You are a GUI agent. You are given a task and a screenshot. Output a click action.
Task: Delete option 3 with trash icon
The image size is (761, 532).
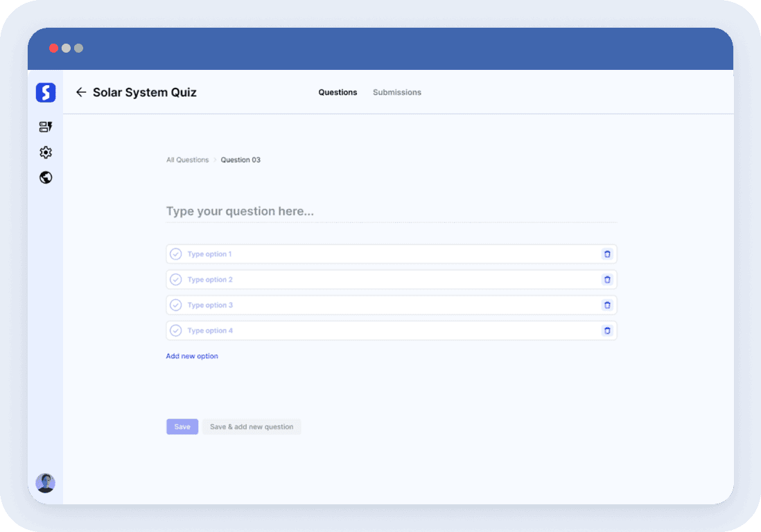(607, 305)
